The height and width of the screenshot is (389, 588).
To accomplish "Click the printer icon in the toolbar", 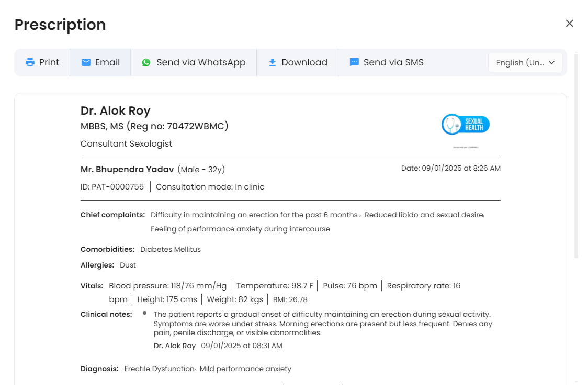I will (x=30, y=63).
